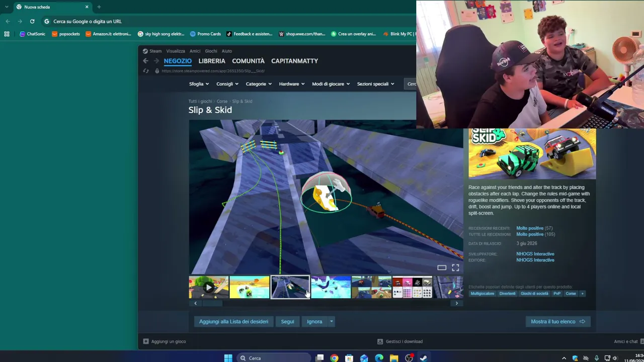
Task: Select the NEGOZIO tab
Action: point(178,61)
